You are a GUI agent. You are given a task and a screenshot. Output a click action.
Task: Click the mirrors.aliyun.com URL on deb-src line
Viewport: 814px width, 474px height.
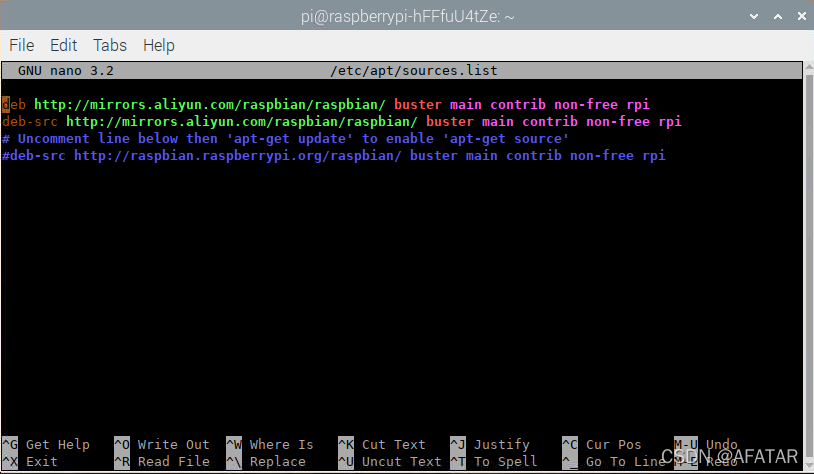(242, 121)
